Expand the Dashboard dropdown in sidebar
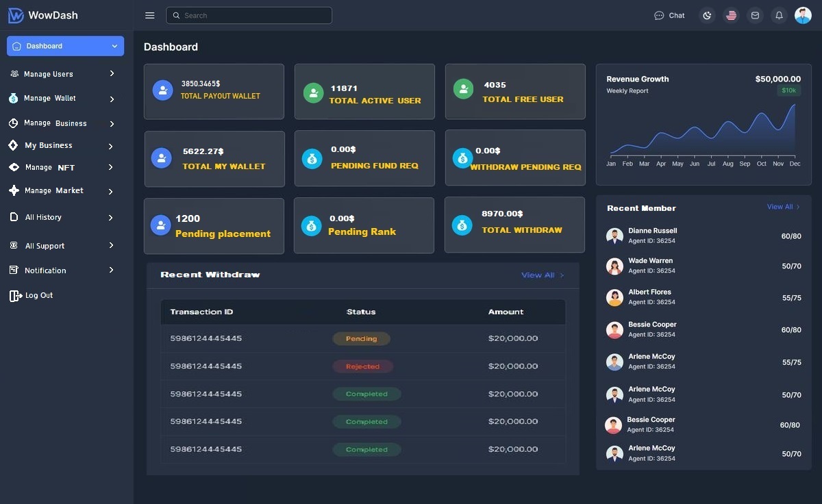Screen dimensions: 822x504 [x=114, y=46]
